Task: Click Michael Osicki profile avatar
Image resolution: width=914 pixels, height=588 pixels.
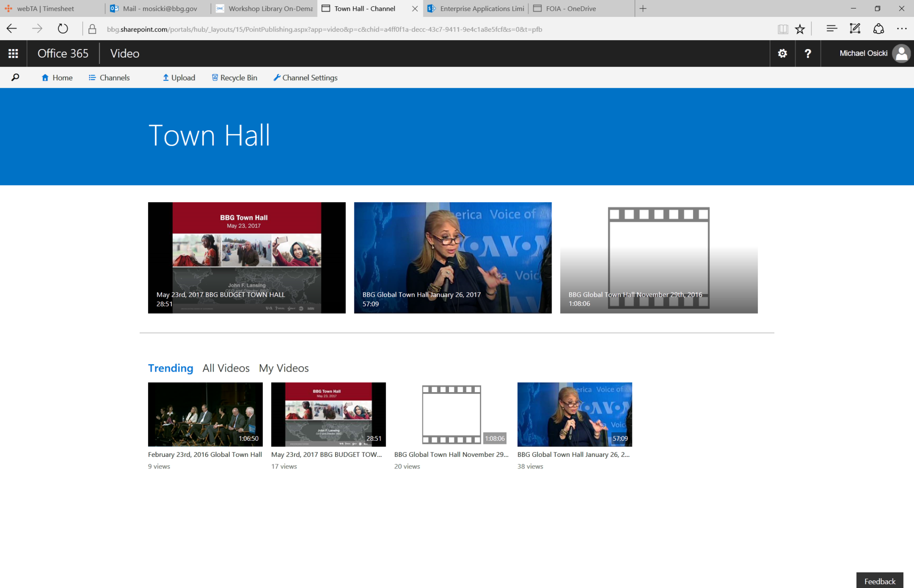Action: pos(901,54)
